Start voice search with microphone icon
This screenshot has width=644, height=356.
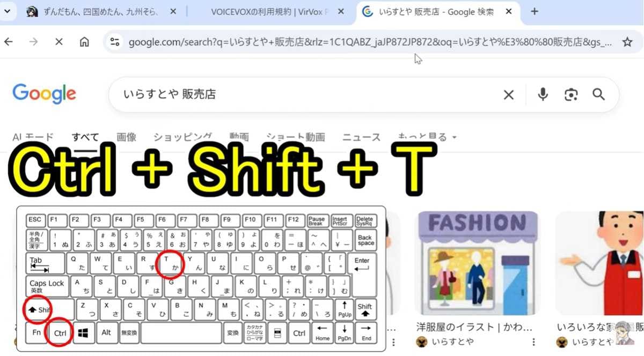point(543,95)
